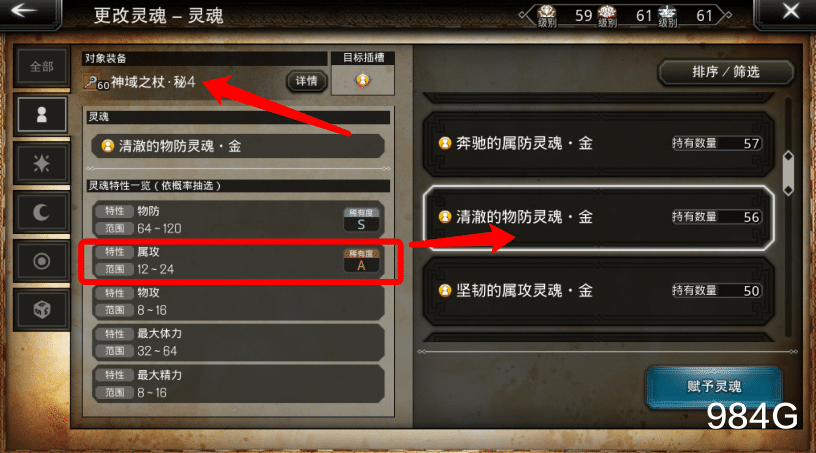The image size is (816, 453).
Task: Select 清澈的物防灵魂・金 with quantity 56
Action: tap(598, 217)
